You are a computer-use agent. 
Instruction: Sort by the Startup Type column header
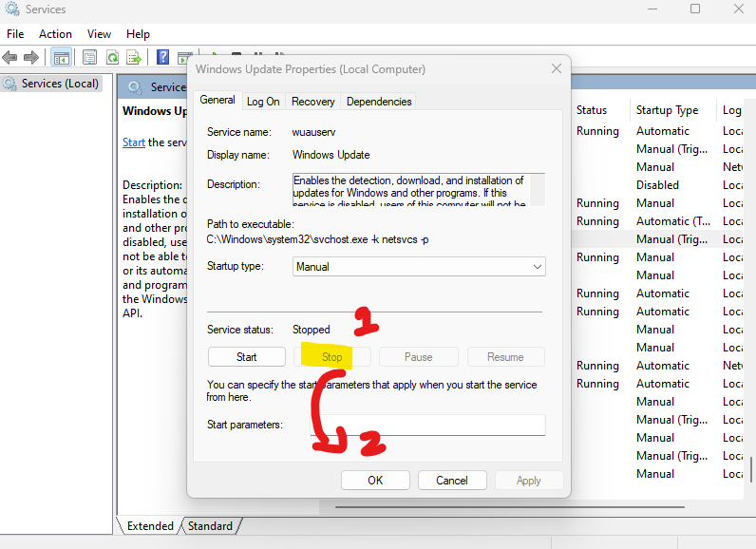click(667, 110)
